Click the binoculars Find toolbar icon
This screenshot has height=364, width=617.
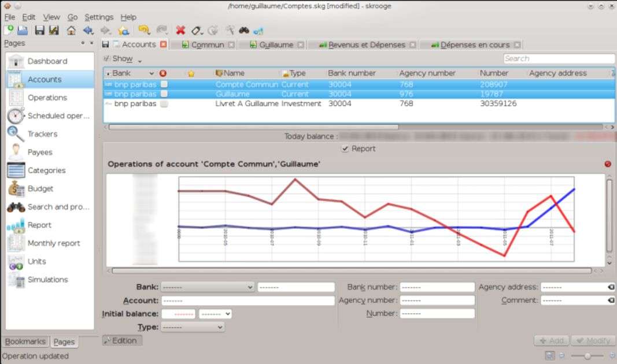click(244, 30)
